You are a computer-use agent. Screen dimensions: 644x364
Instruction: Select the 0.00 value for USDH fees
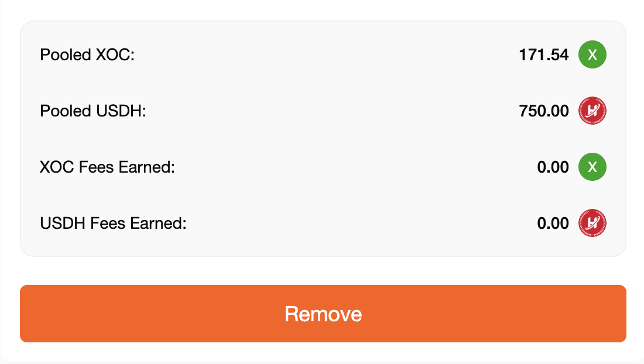click(x=553, y=223)
